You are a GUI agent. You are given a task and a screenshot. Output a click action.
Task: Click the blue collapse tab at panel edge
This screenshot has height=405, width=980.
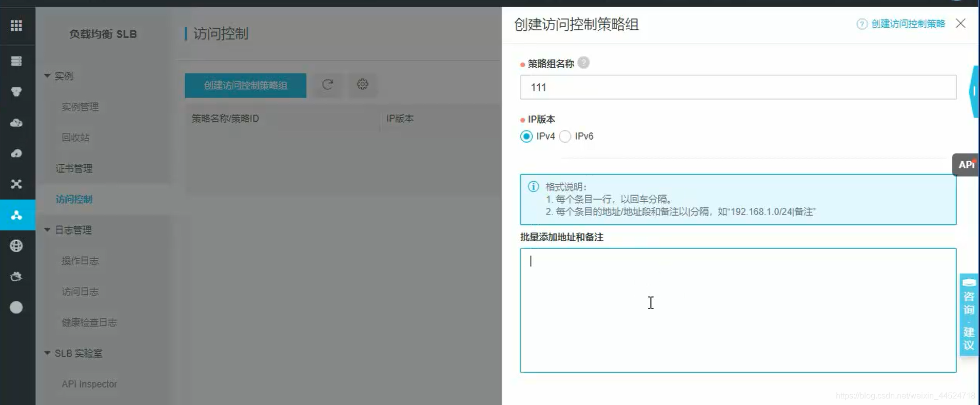[973, 91]
